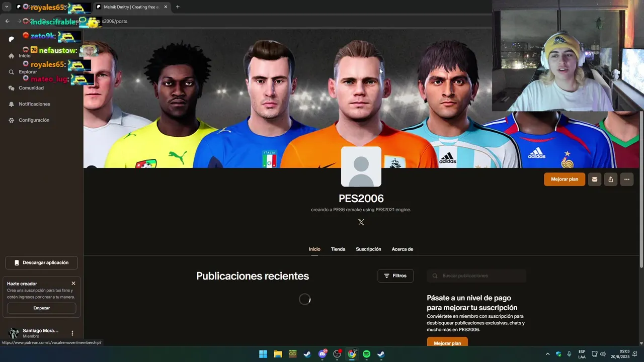Select the Melnik Dmitry browser tab
Image resolution: width=644 pixels, height=362 pixels.
point(132,7)
